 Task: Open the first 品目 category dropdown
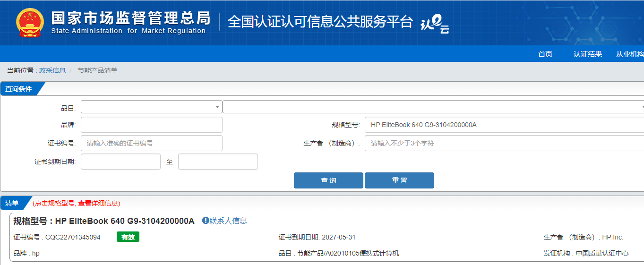click(151, 107)
